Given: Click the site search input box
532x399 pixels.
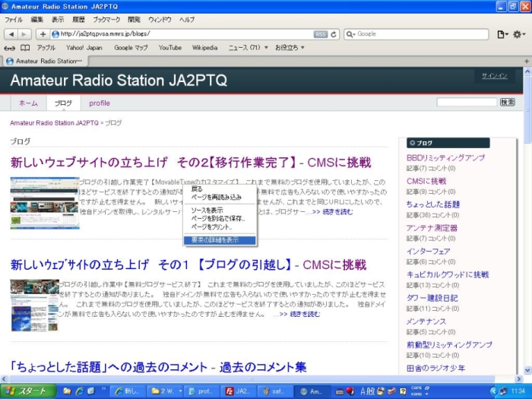Looking at the screenshot, I should [x=467, y=102].
